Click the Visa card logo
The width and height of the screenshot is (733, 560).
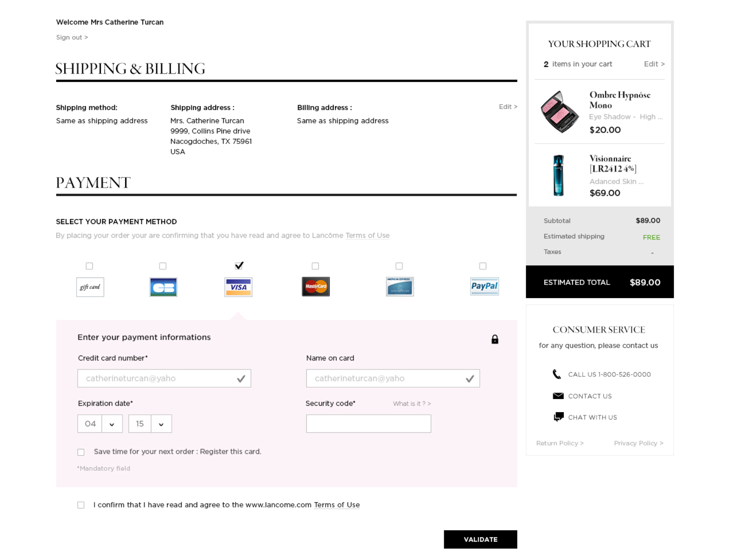click(x=238, y=287)
